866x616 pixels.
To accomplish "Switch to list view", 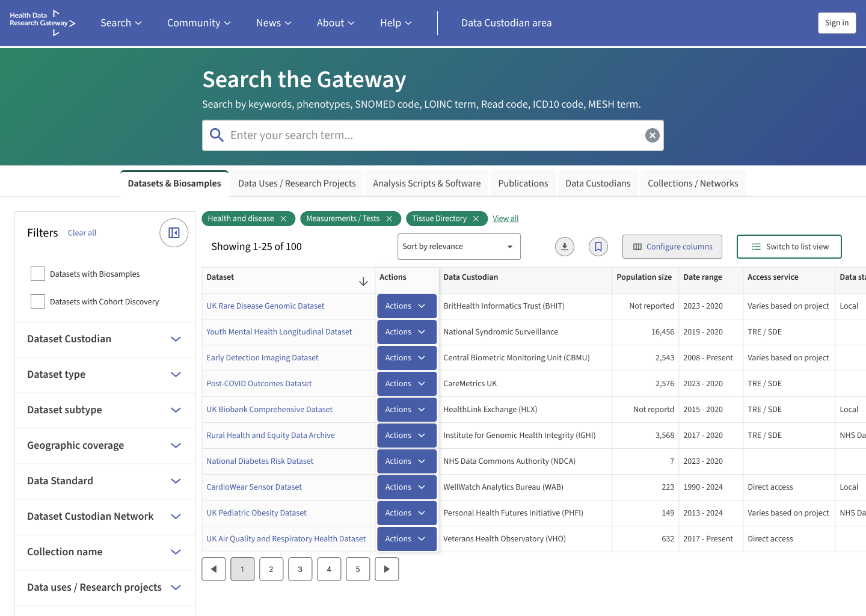I will pos(789,247).
